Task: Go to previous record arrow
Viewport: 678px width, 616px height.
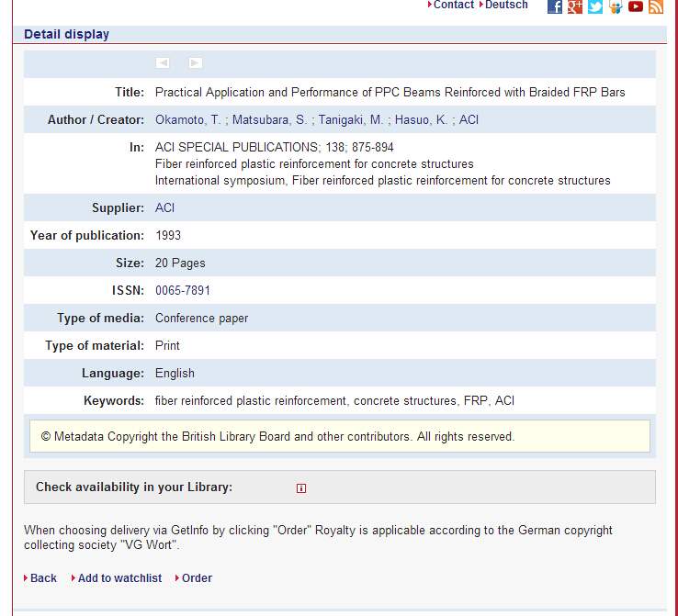Action: (163, 63)
